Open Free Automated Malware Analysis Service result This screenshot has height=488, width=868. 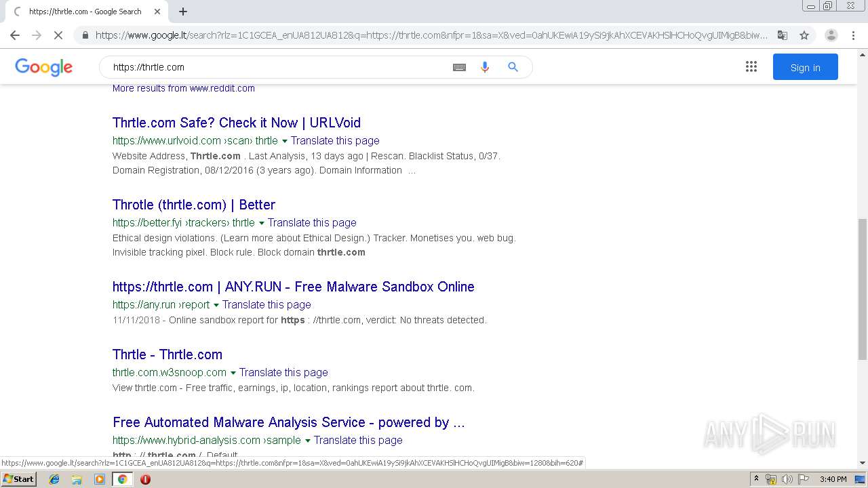click(289, 422)
